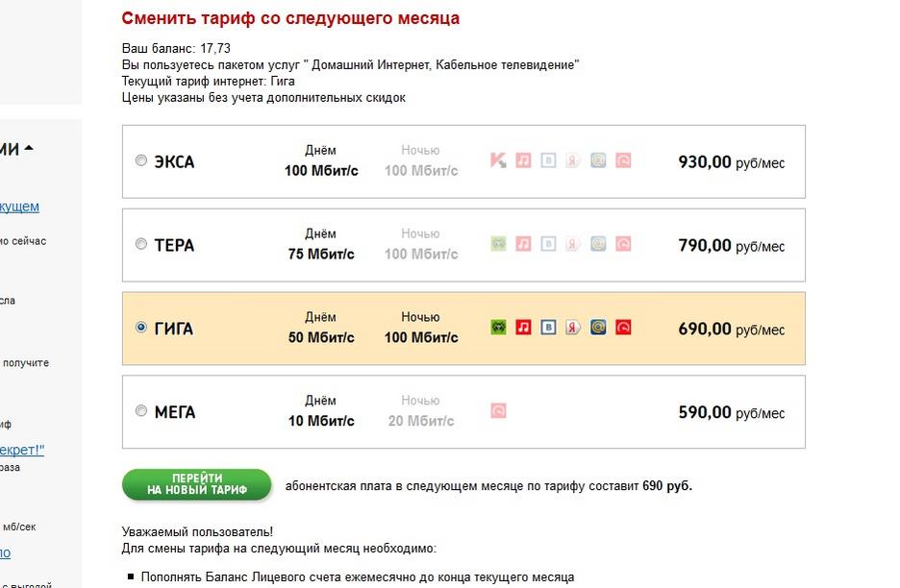Open the sidebar link ending in кущем
This screenshot has width=900, height=588.
19,207
